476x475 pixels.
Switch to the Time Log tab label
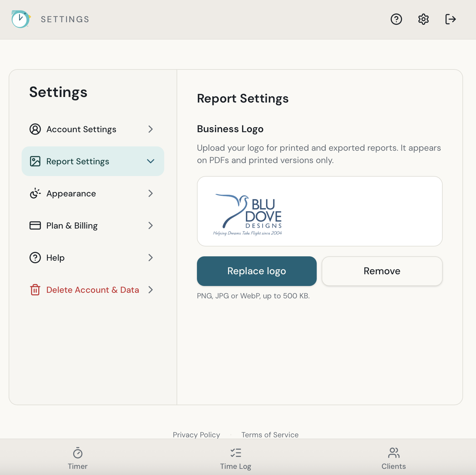point(236,466)
